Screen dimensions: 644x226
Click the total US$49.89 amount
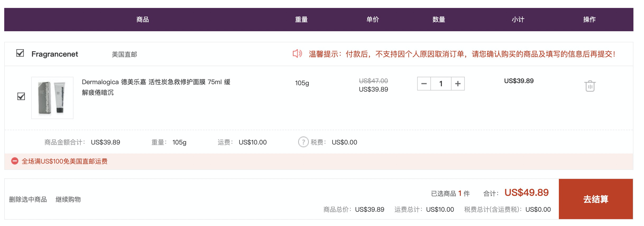[526, 193]
